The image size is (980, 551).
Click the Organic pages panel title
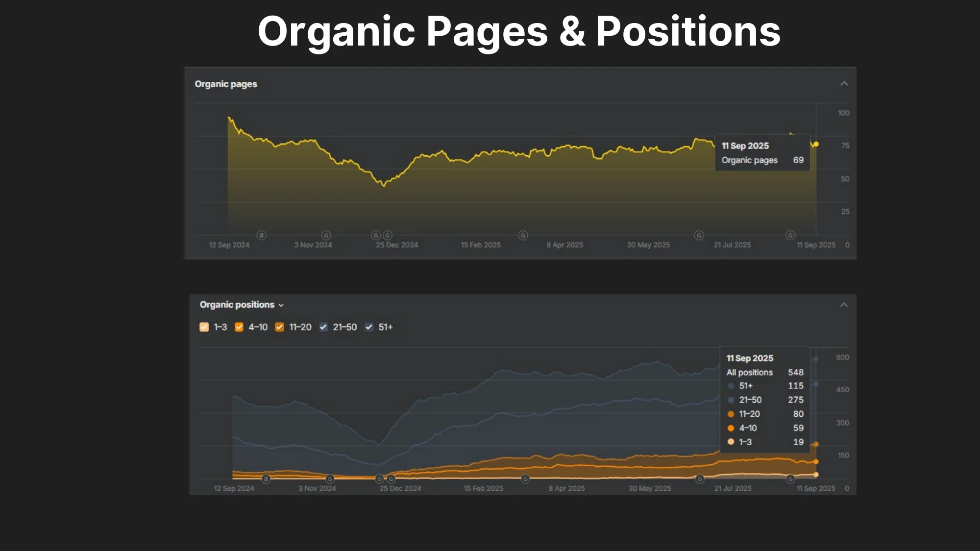[226, 84]
